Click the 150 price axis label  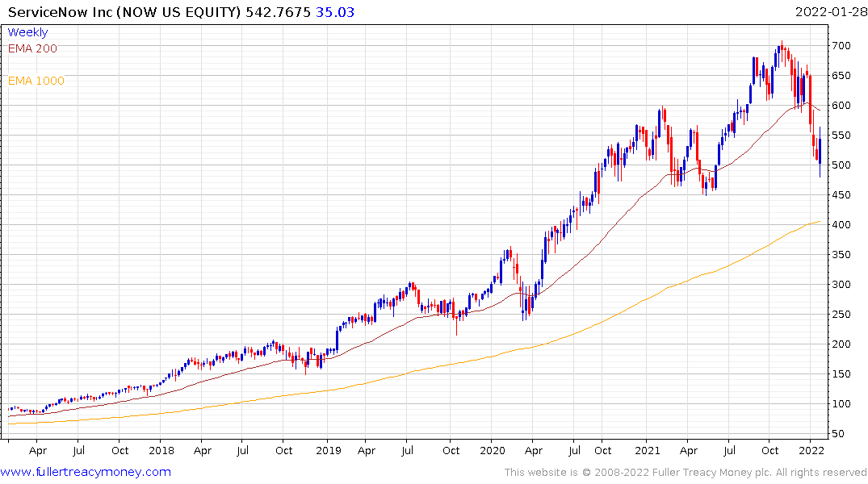coord(841,374)
